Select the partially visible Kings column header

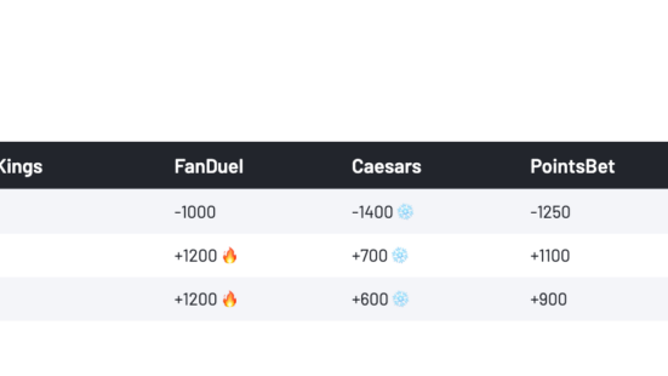click(x=21, y=166)
